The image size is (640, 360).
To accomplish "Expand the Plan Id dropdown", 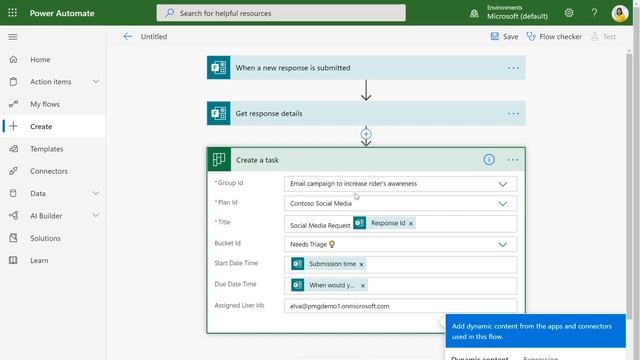I will 502,204.
